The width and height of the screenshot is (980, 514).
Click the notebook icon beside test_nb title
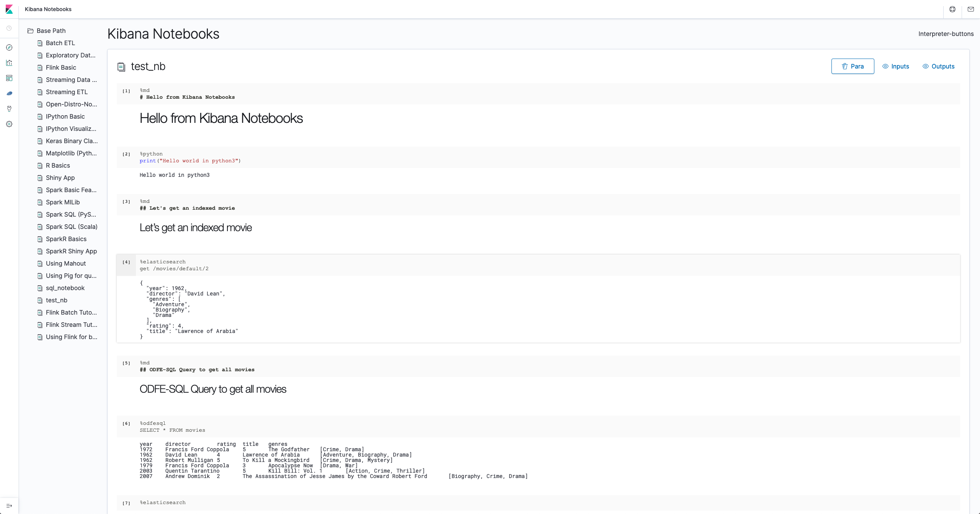(121, 67)
